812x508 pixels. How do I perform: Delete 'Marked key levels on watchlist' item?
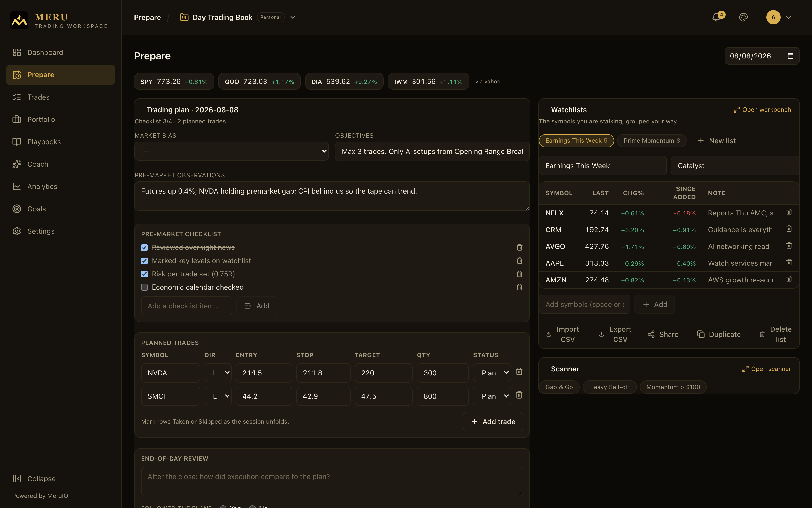coord(519,261)
